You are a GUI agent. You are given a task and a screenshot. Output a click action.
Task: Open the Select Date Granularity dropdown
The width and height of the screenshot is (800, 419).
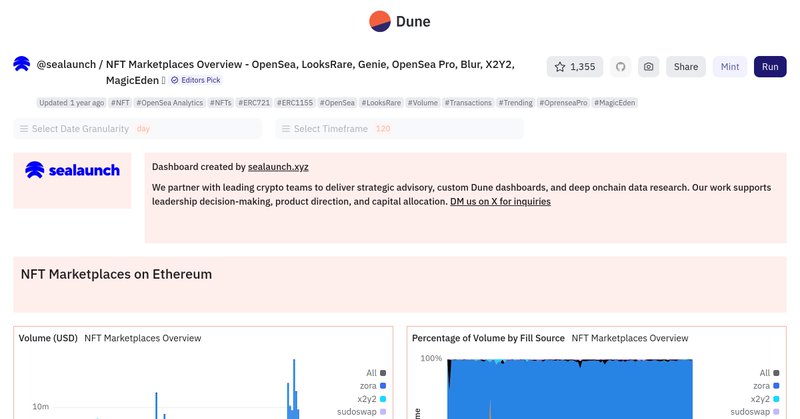[138, 129]
